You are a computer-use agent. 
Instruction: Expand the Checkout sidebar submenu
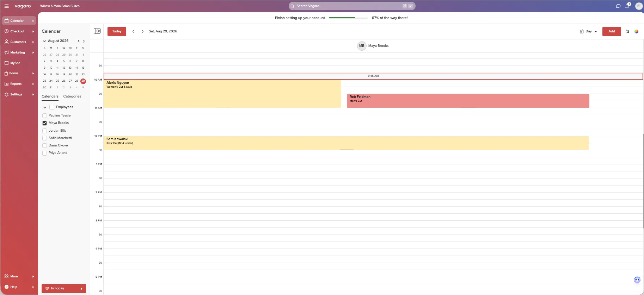click(33, 31)
